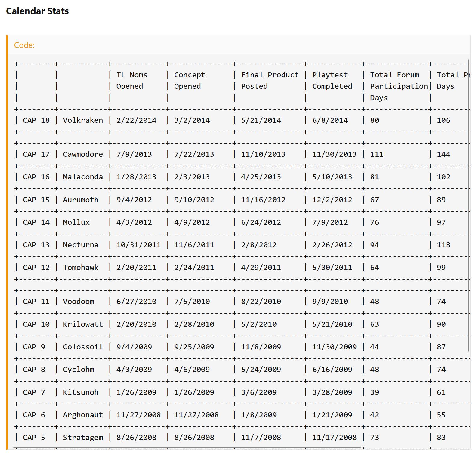Click the value "106" in the Volkraken row
476x458 pixels.
point(444,120)
